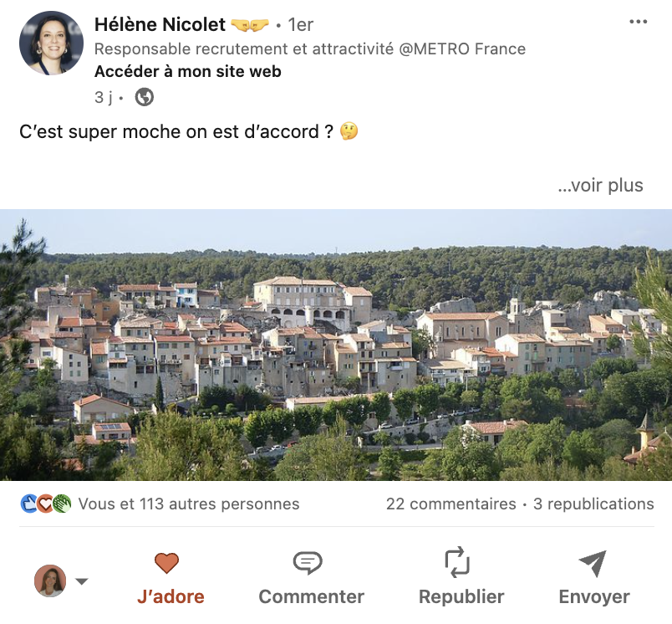Click the fist bump emoji beside the name
Image resolution: width=672 pixels, height=624 pixels.
[250, 25]
